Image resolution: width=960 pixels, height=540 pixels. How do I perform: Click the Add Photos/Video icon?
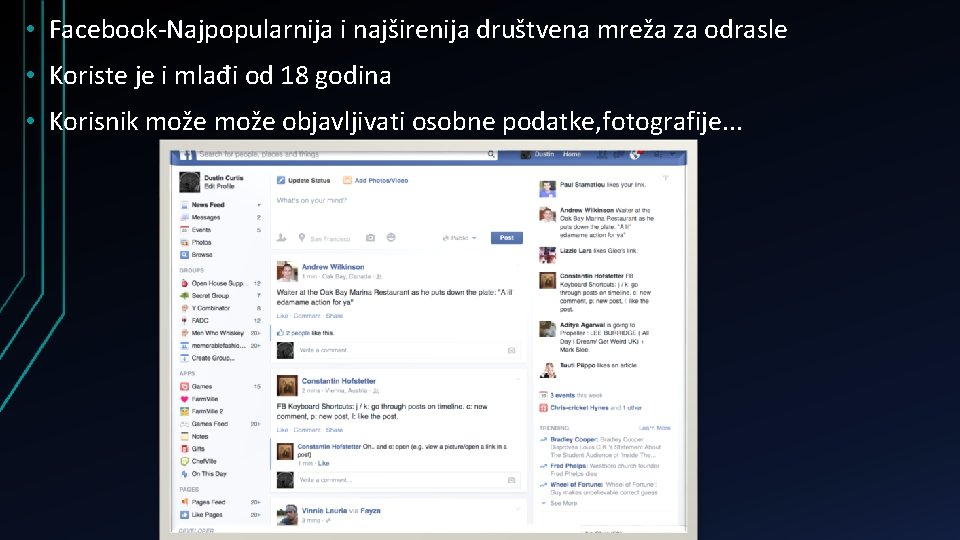coord(347,181)
